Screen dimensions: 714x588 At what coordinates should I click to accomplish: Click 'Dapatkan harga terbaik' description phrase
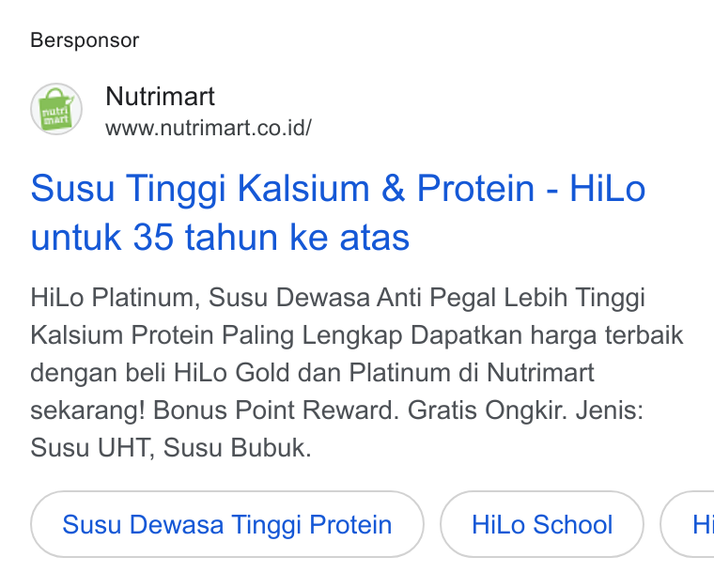pos(547,335)
